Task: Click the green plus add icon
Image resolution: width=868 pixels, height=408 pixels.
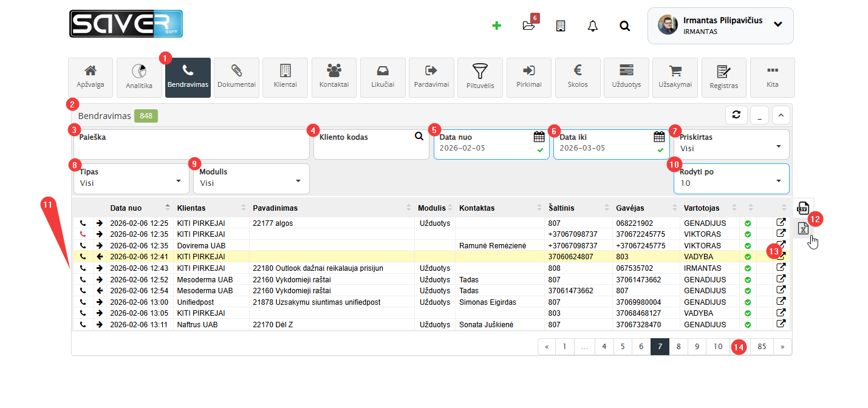Action: (x=496, y=25)
